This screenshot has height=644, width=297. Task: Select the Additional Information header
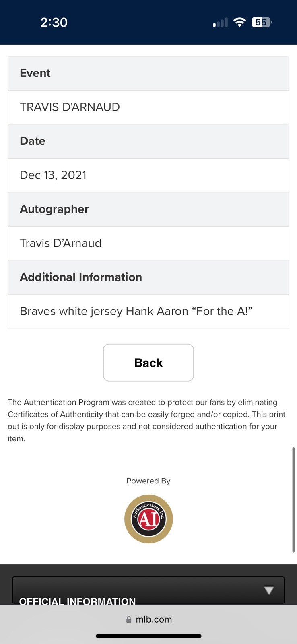[148, 277]
